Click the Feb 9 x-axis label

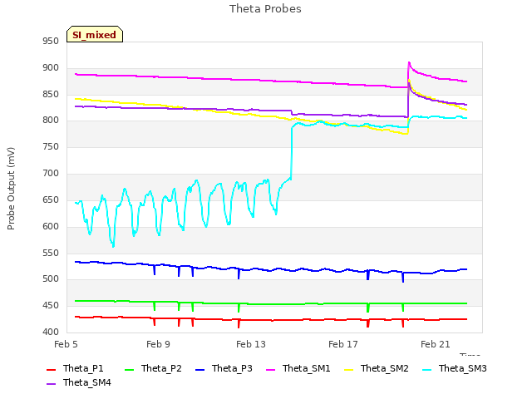pyautogui.click(x=158, y=344)
